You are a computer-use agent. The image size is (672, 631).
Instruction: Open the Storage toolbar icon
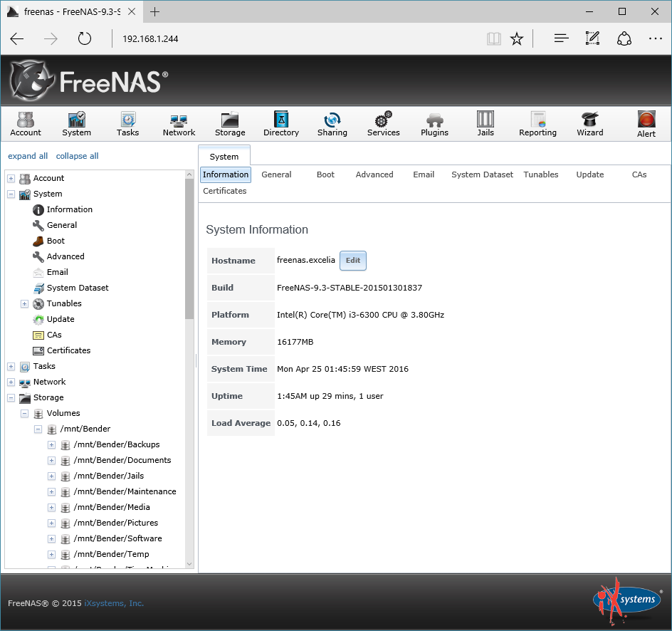(230, 124)
